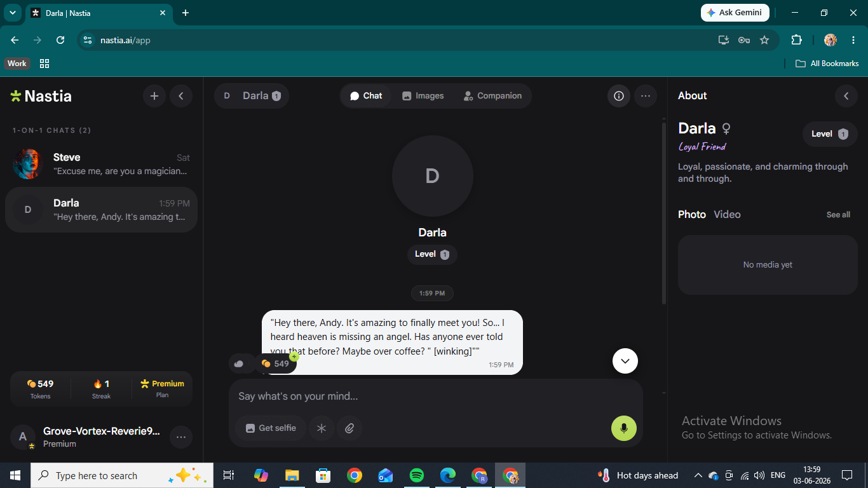The width and height of the screenshot is (868, 488).
Task: Select the Video tab in About panel
Action: pos(727,215)
